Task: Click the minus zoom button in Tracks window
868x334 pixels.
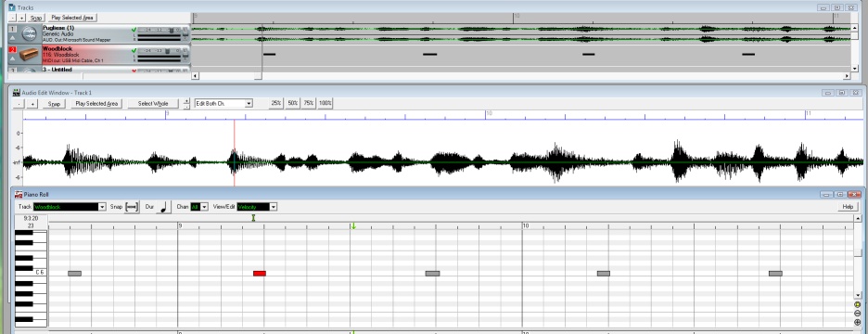Action: click(13, 18)
